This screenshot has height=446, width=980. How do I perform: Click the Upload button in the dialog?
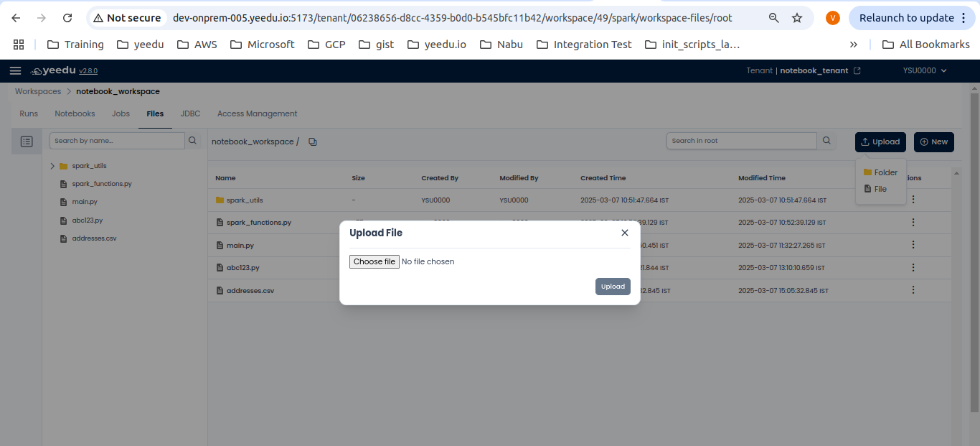pos(613,287)
